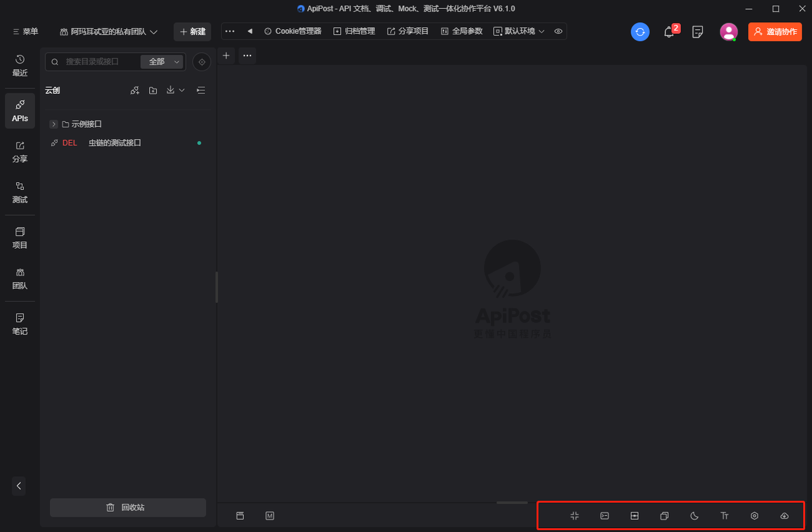Viewport: 812px width, 532px height.
Task: Click the split-panel layout icon in bottom bar
Action: pos(634,515)
